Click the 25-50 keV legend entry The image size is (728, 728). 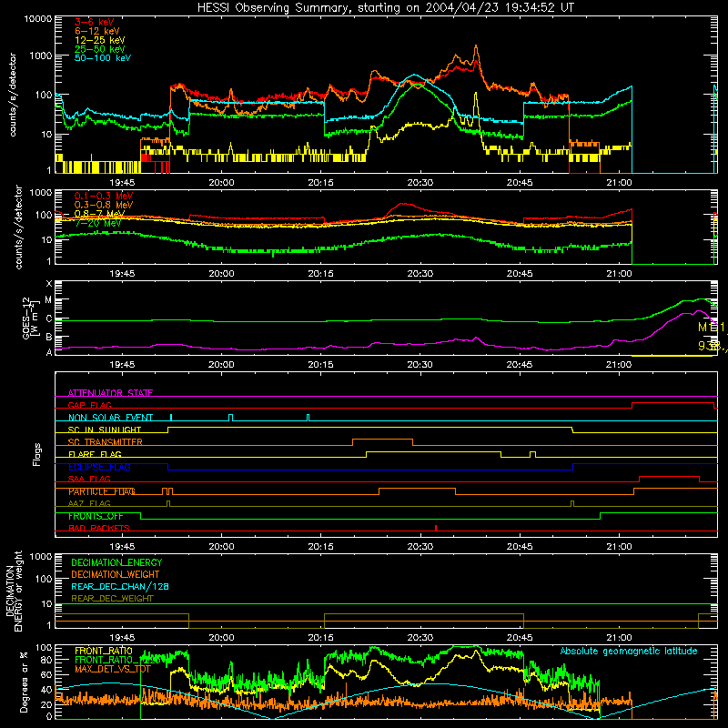click(100, 49)
